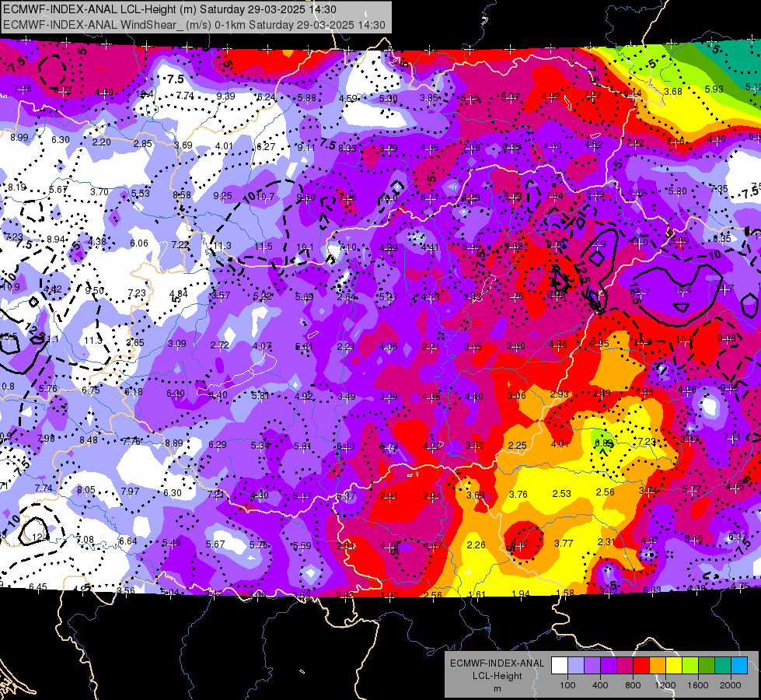This screenshot has height=700, width=761.
Task: Click the grid value 2.25
Action: point(518,446)
